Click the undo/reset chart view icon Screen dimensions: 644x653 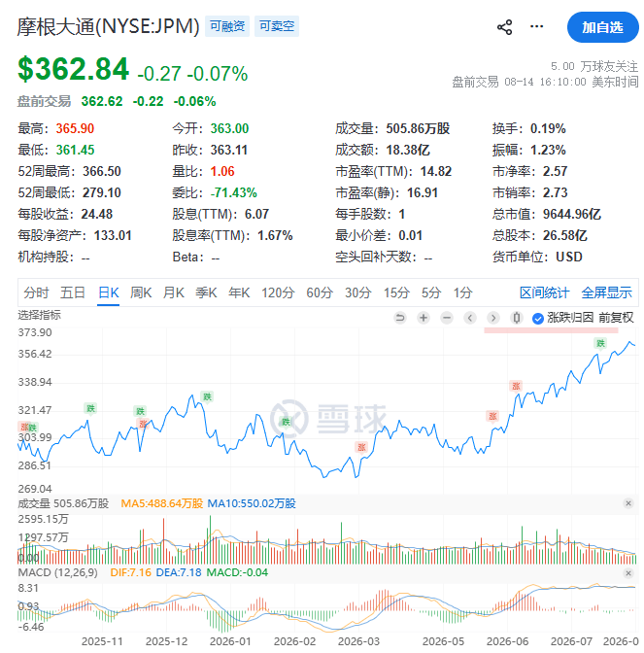pyautogui.click(x=400, y=318)
